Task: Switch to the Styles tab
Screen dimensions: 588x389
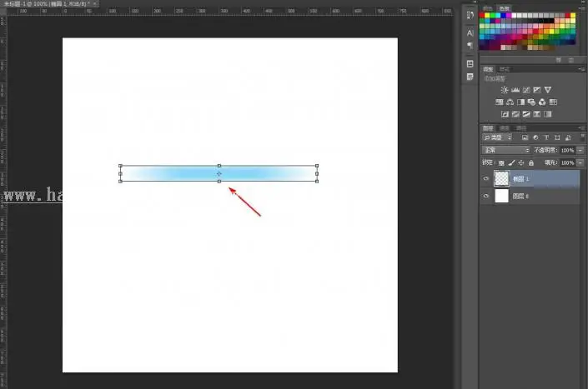Action: tap(505, 69)
